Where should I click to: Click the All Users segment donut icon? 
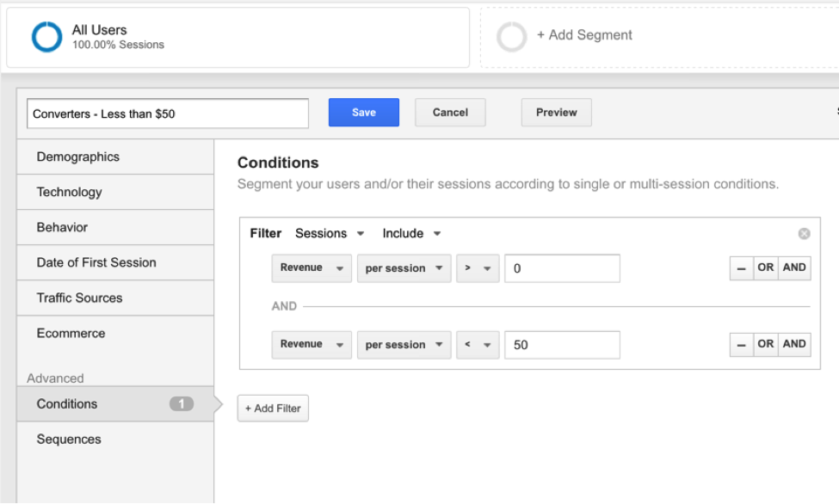click(46, 37)
